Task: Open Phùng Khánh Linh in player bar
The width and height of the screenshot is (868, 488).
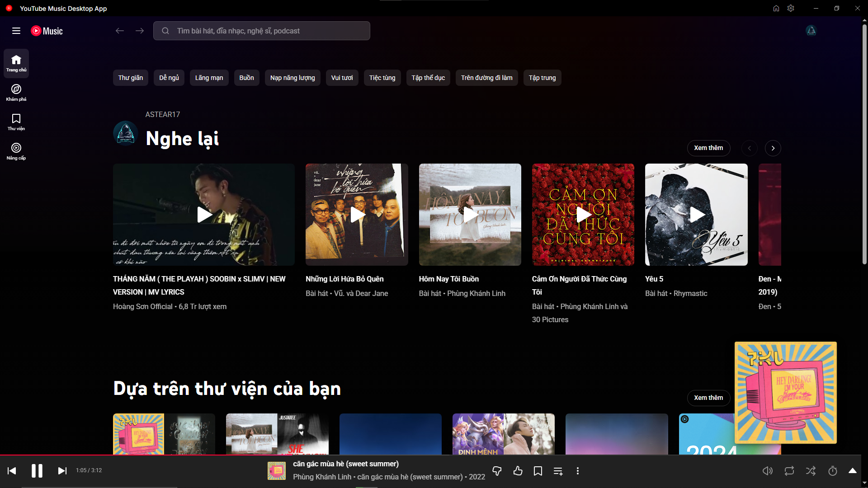Action: 322,477
